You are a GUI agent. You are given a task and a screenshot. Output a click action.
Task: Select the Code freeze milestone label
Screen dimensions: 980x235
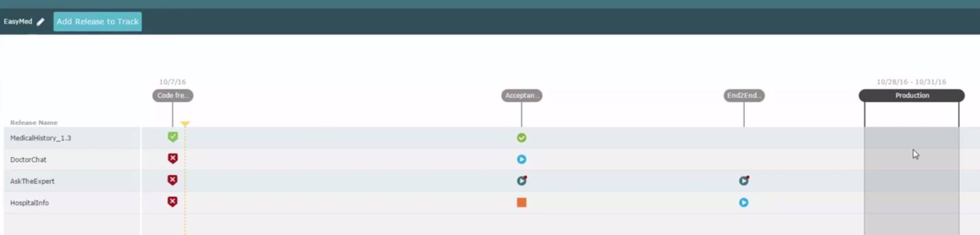pos(173,95)
